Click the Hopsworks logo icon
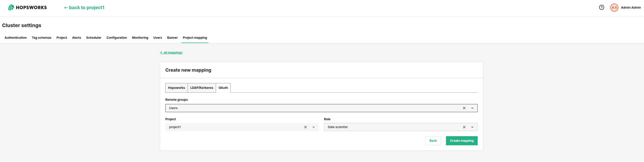The width and height of the screenshot is (644, 162). (11, 8)
